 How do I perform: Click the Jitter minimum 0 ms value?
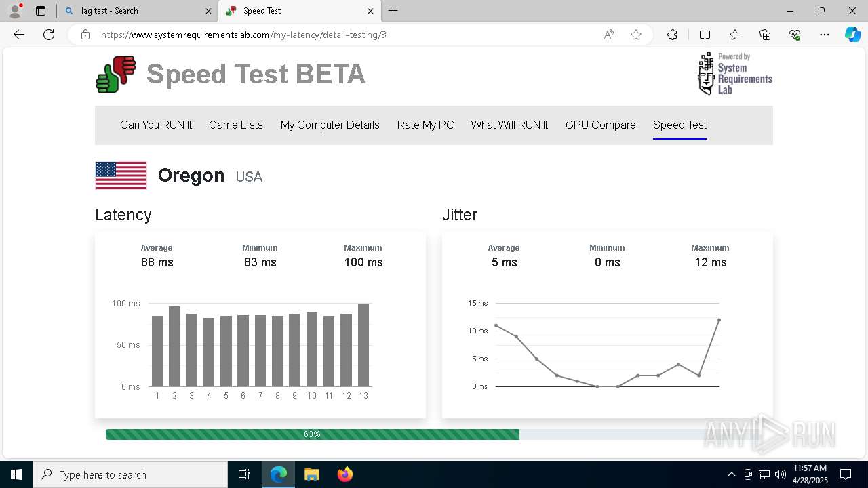click(608, 262)
